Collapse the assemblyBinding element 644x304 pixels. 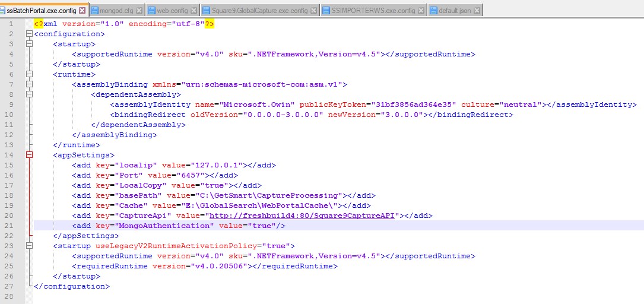(x=29, y=85)
